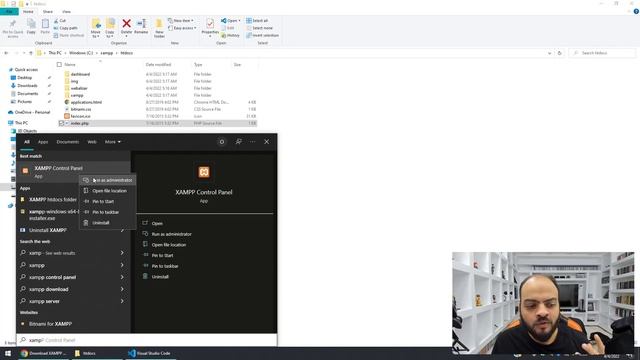Viewport: 640px width, 360px height.
Task: Click the Search htdocs box
Action: pyautogui.click(x=602, y=53)
